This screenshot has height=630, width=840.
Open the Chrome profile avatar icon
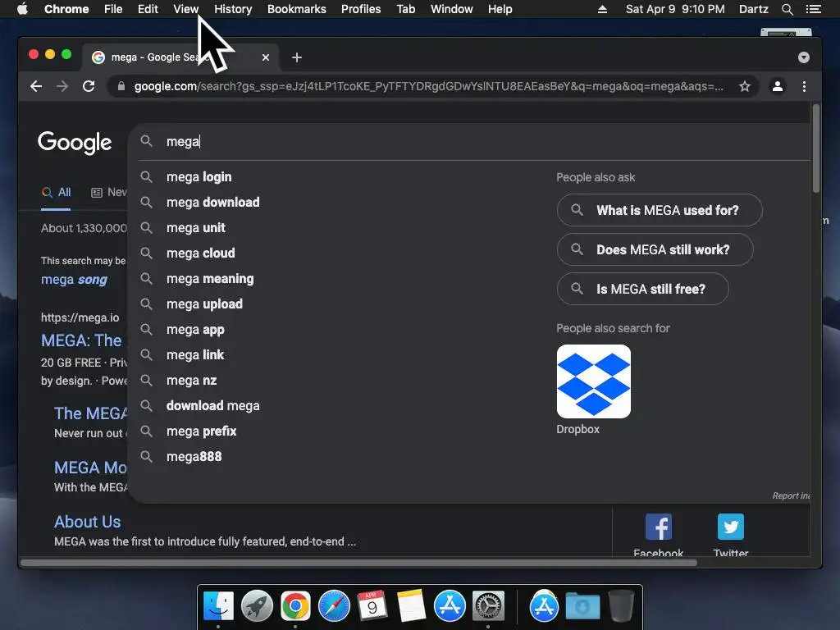pos(778,86)
